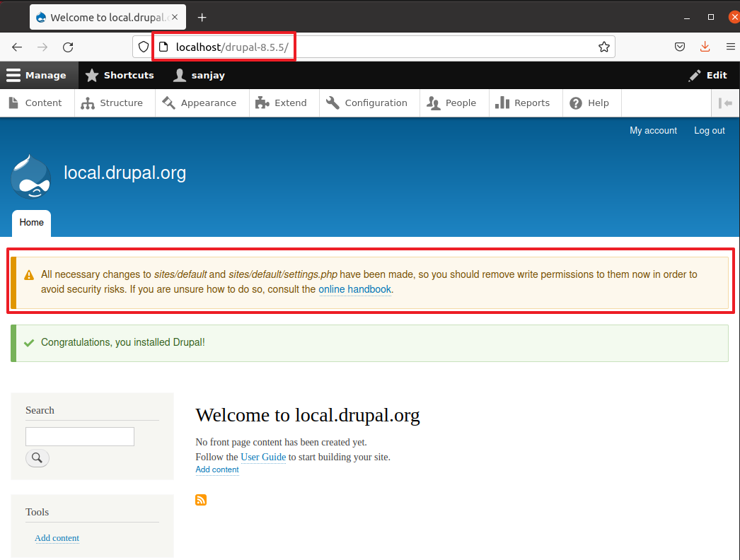Bookmark this page using the star icon
This screenshot has height=560, width=740.
click(x=603, y=47)
